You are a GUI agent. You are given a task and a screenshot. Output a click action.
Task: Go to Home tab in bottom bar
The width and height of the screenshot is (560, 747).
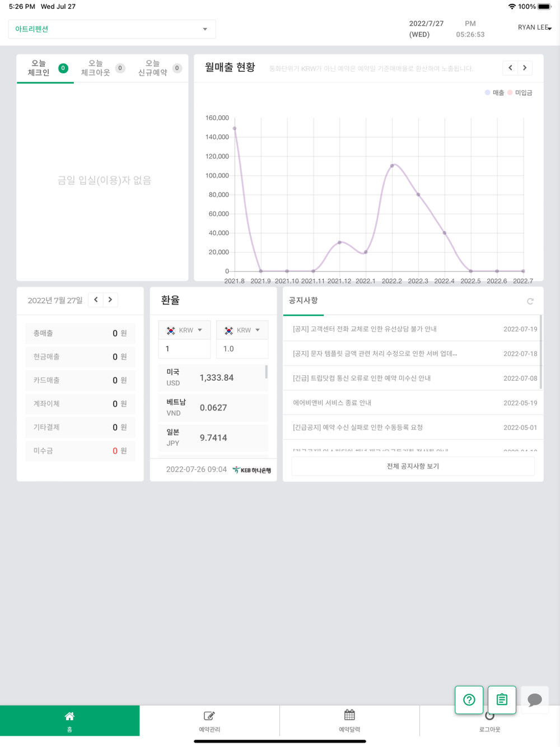(69, 721)
